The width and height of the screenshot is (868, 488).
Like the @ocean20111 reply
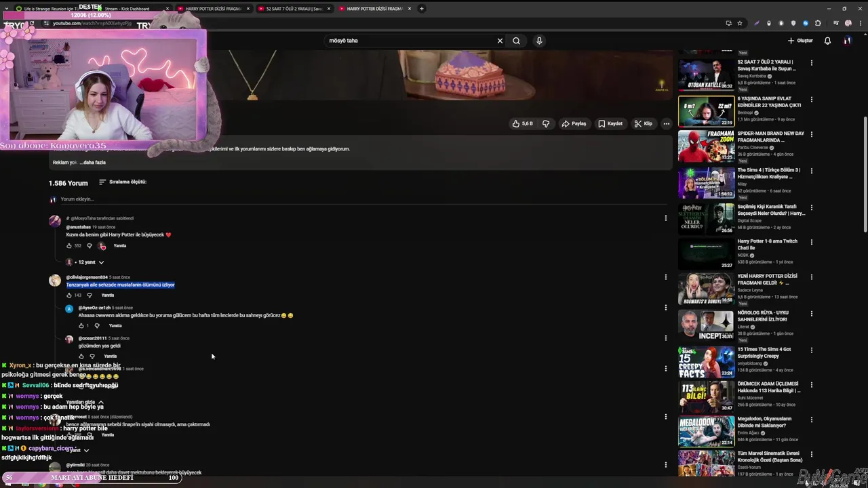81,357
